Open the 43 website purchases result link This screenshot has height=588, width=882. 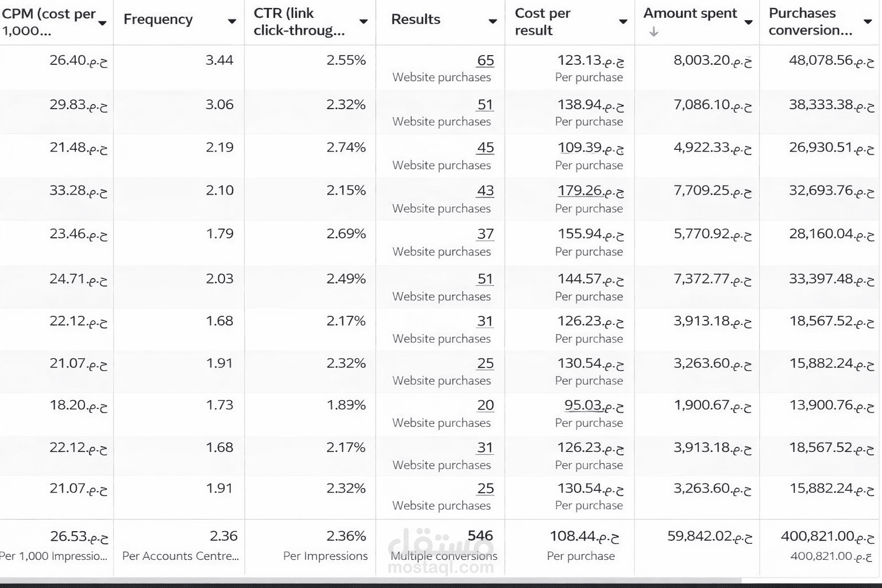pos(485,191)
